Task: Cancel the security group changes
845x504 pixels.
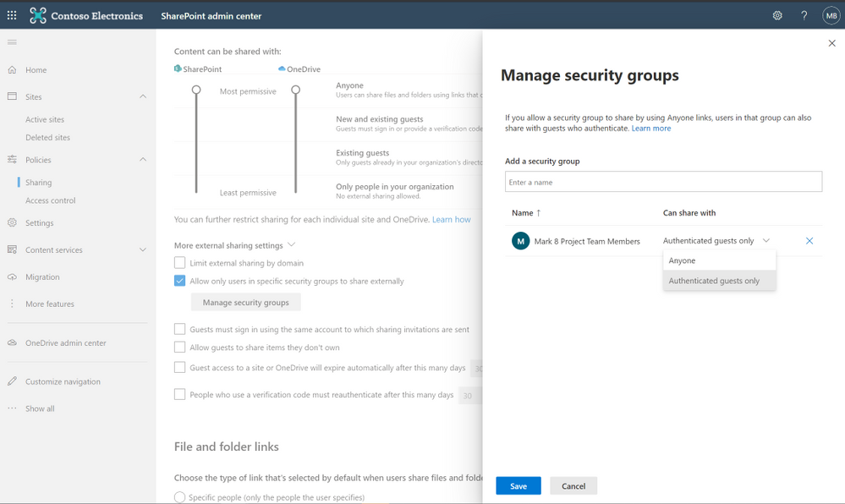Action: click(573, 485)
